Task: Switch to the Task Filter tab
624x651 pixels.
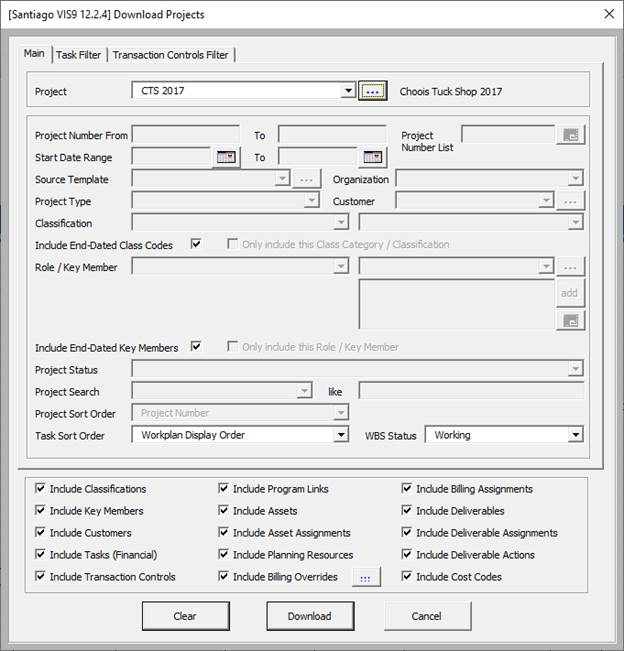Action: coord(78,55)
